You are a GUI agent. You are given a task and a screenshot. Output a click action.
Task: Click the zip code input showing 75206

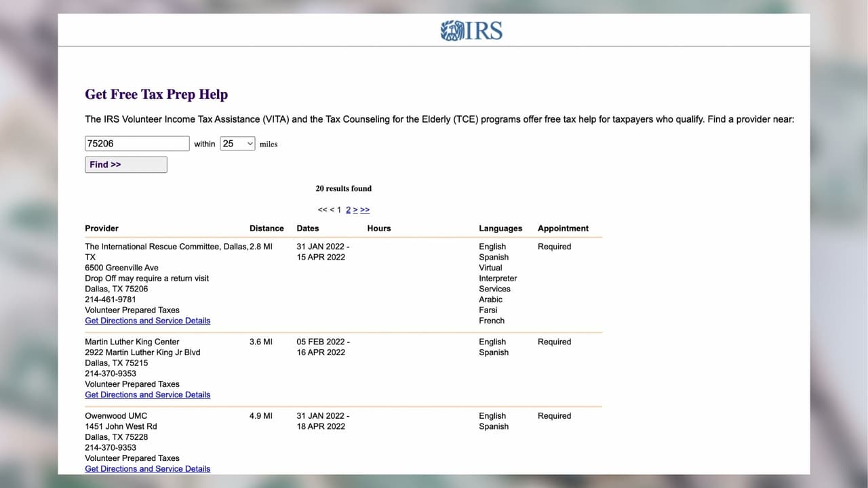[x=137, y=143]
